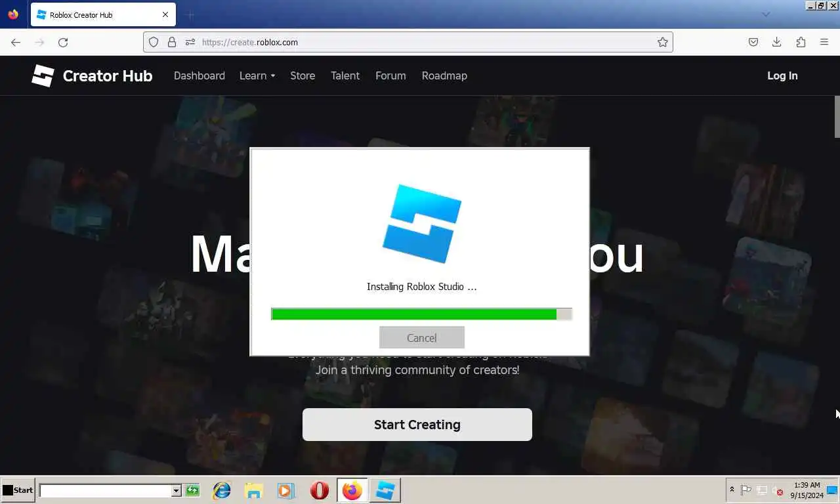Click the create.roblox.com address bar

408,42
